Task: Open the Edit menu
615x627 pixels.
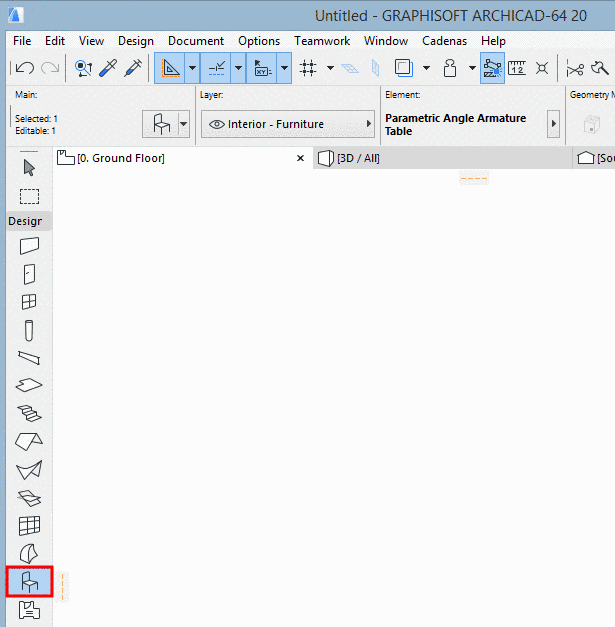Action: click(x=55, y=41)
